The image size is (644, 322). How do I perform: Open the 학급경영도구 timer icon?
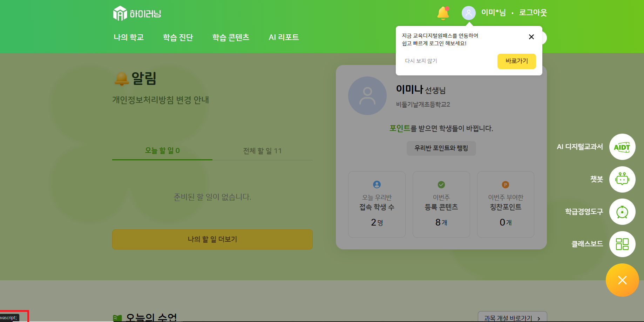point(622,212)
